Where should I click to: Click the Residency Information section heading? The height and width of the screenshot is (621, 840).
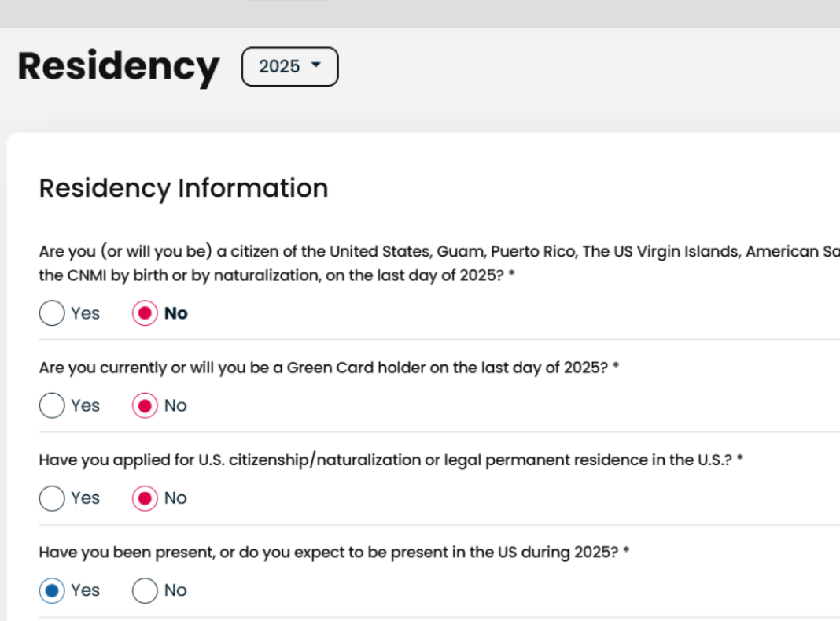click(183, 189)
